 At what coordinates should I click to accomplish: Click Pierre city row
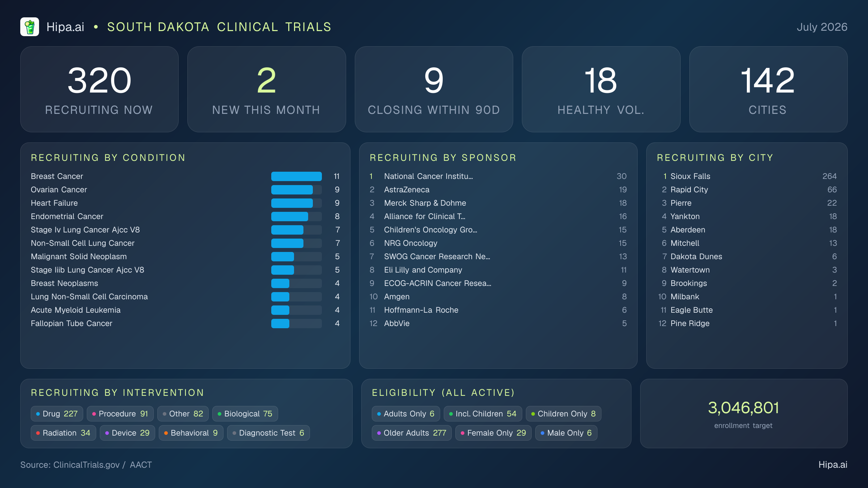click(747, 203)
